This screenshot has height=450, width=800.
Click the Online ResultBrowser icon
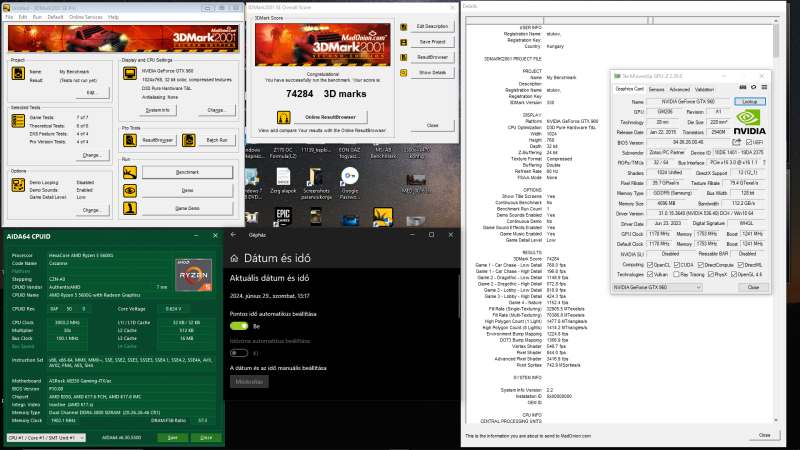pos(284,117)
